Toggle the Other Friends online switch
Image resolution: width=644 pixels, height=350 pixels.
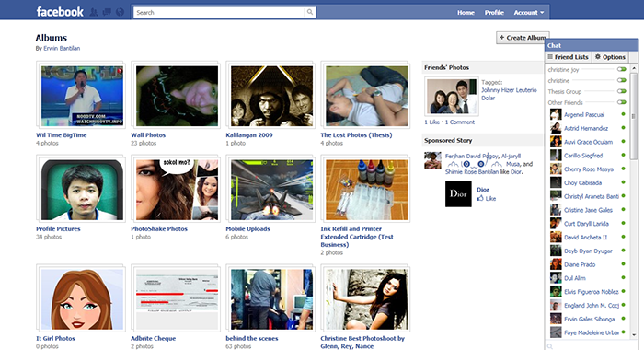[622, 102]
